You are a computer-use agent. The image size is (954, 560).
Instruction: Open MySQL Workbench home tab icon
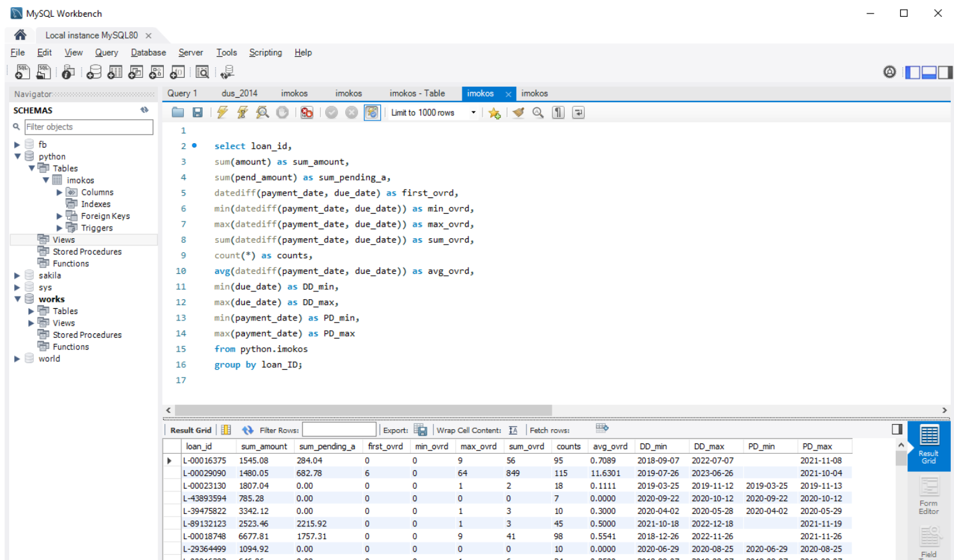pyautogui.click(x=20, y=35)
